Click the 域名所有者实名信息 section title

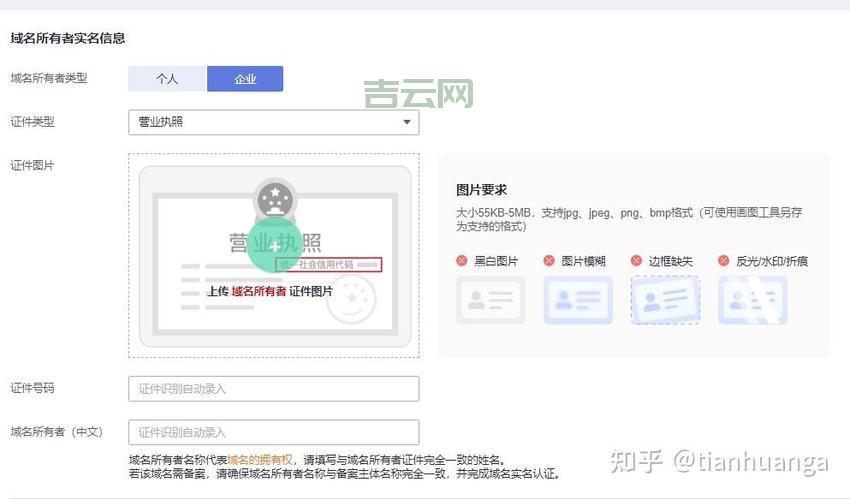(x=68, y=38)
